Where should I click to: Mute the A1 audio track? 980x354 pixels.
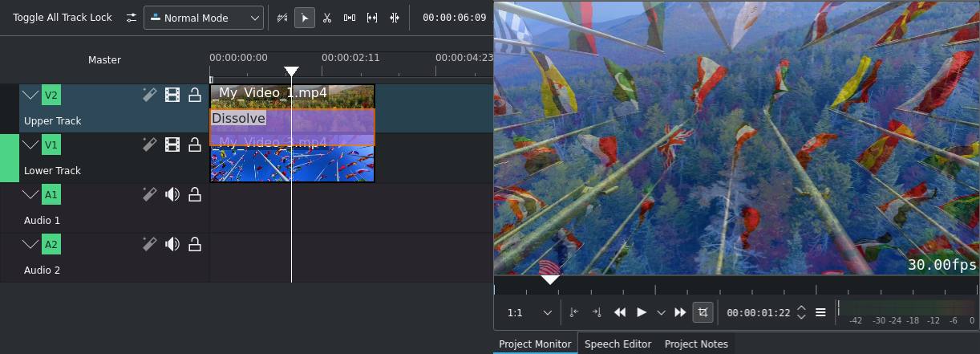tap(172, 195)
